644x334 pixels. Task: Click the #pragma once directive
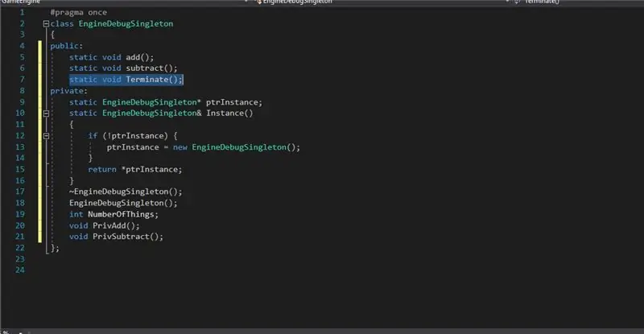click(x=78, y=13)
